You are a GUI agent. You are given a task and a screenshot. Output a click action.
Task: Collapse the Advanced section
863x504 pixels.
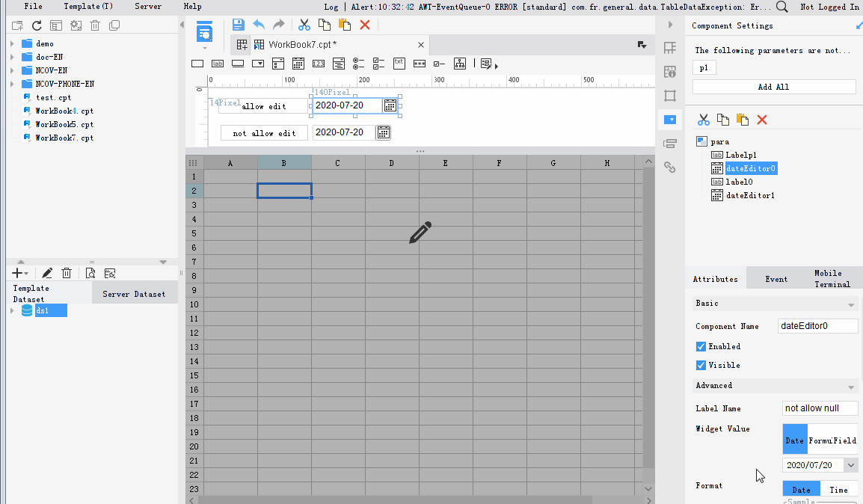(851, 387)
